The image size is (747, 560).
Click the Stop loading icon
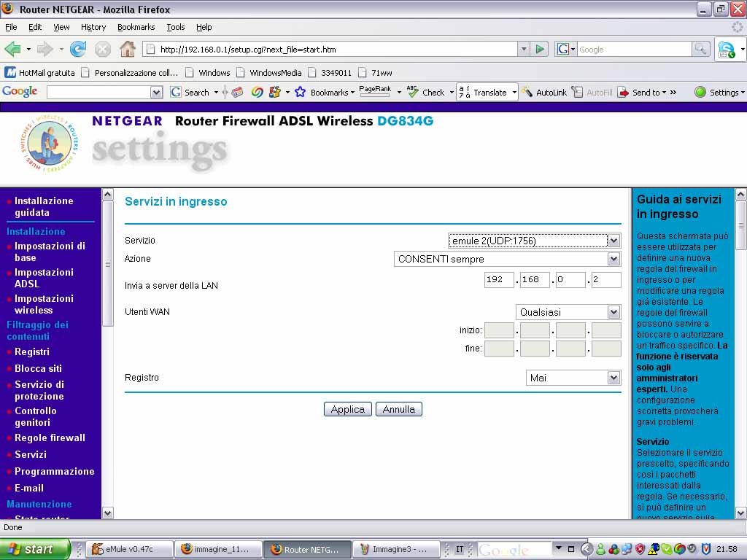102,49
